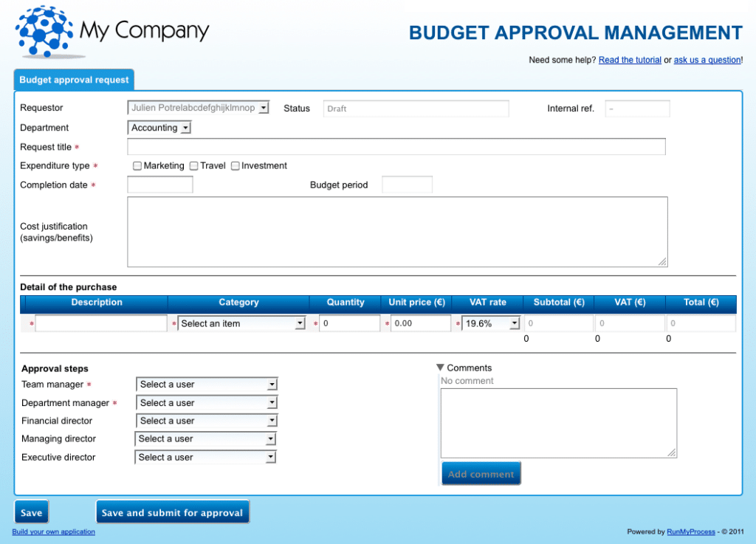
Task: Select a user for Department manager
Action: 207,402
